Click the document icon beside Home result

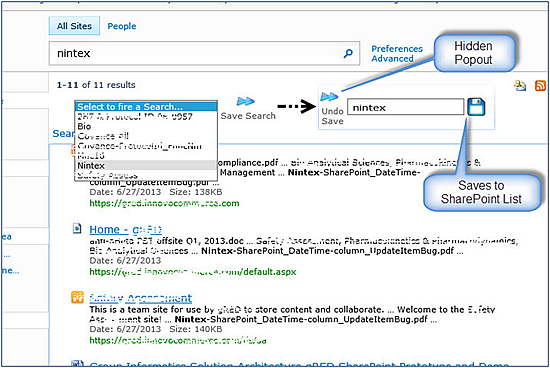point(77,229)
